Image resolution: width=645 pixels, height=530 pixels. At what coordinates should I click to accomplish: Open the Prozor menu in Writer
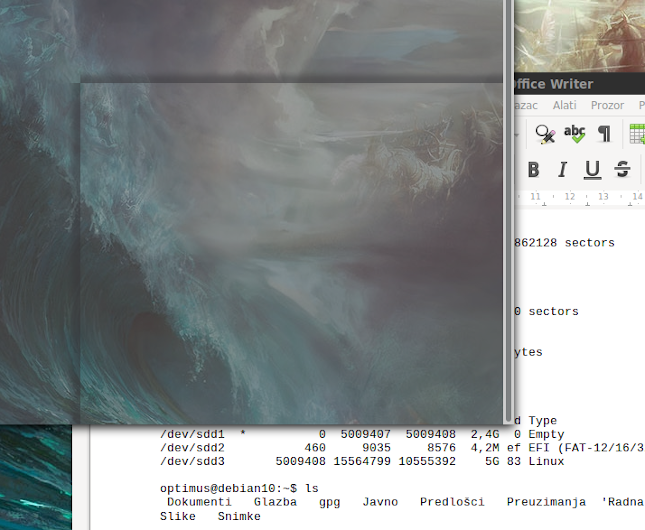click(x=607, y=105)
